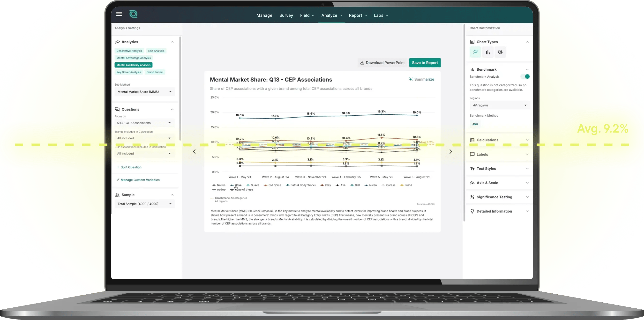Click the Detailed Information lightbulb icon
The image size is (644, 320).
pyautogui.click(x=472, y=211)
